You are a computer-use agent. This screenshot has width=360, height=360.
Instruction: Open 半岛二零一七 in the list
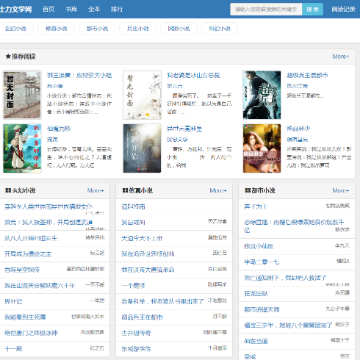tap(262, 262)
